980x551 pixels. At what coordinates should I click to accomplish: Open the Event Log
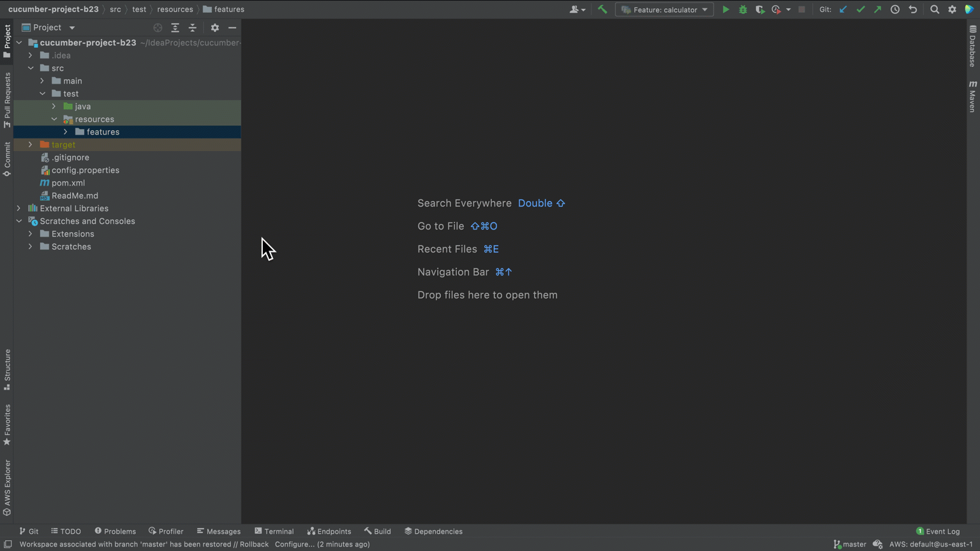point(938,531)
